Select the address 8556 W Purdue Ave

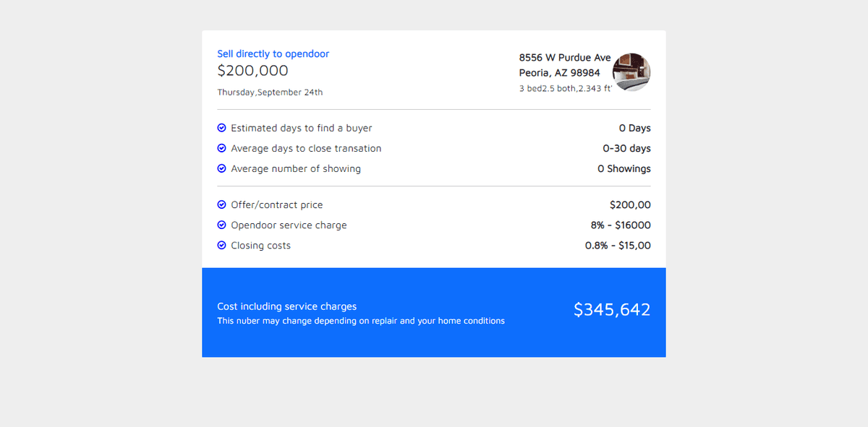click(x=565, y=57)
